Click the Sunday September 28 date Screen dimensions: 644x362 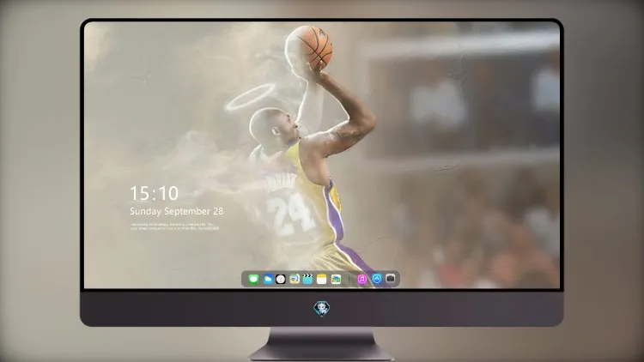coord(177,211)
